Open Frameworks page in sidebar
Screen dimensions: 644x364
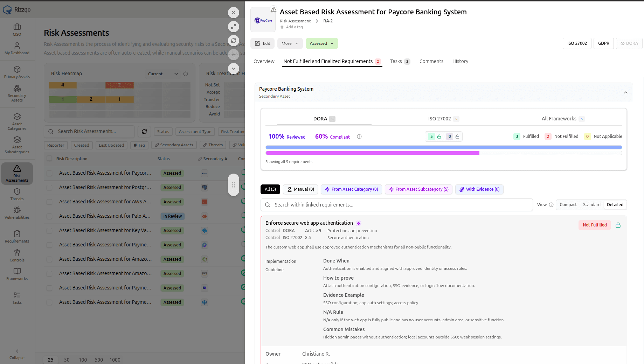point(17,274)
